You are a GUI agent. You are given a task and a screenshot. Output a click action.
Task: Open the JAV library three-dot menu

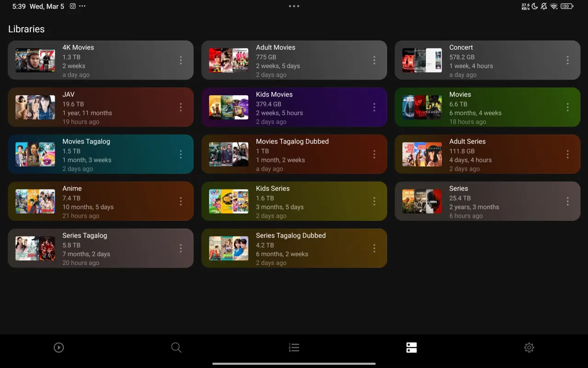[181, 107]
